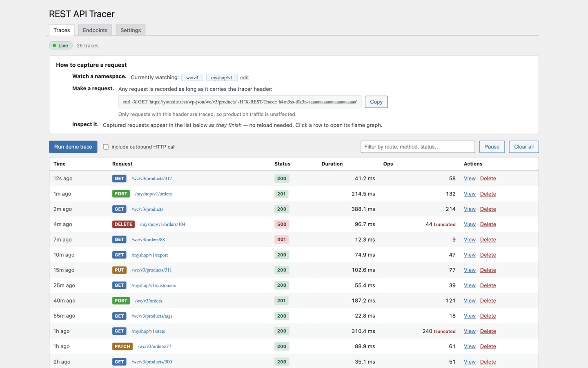
Task: Click the /wc/v3/orders/88 route text
Action: coord(148,240)
